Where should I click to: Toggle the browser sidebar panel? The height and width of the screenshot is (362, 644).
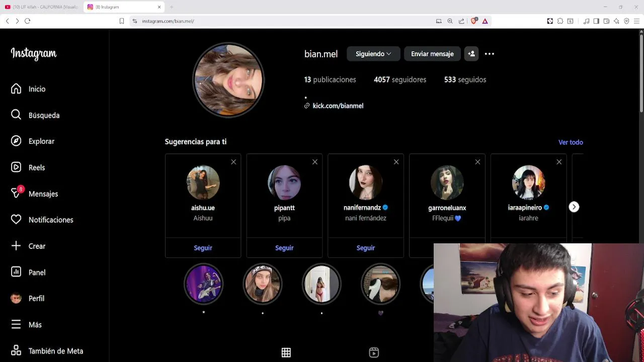(x=596, y=21)
